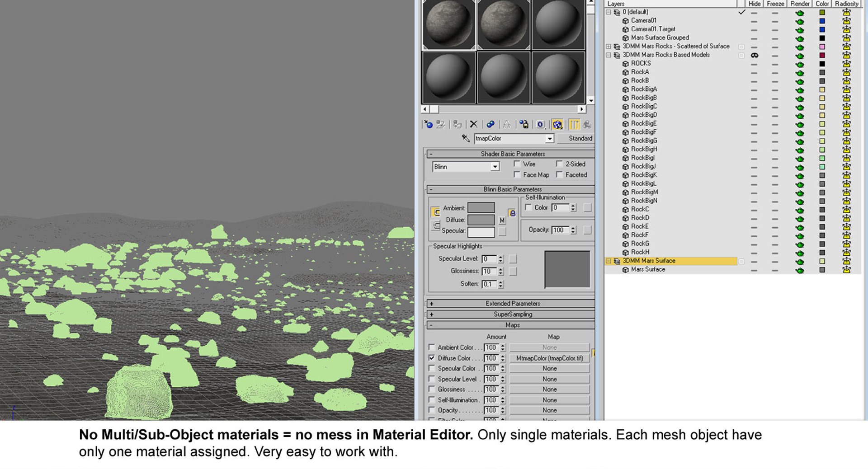Toggle hide state of Rocks Based Models layer
The image size is (868, 469).
click(x=754, y=55)
